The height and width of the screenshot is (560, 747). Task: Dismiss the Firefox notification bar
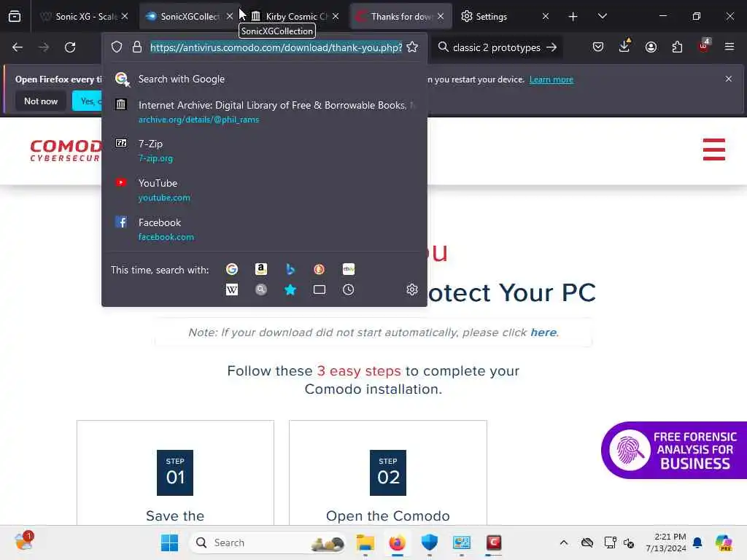(x=729, y=79)
